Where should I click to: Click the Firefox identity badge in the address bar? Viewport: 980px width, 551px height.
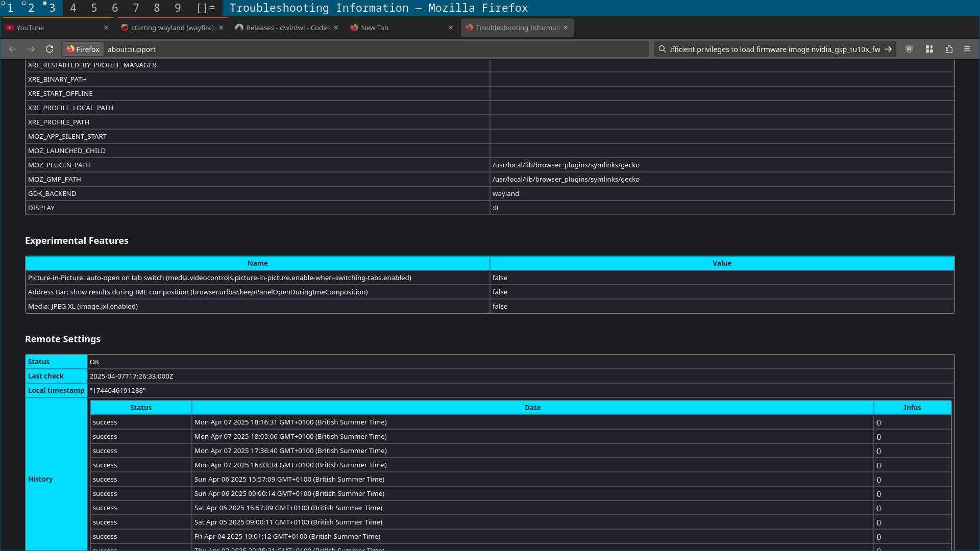click(83, 49)
